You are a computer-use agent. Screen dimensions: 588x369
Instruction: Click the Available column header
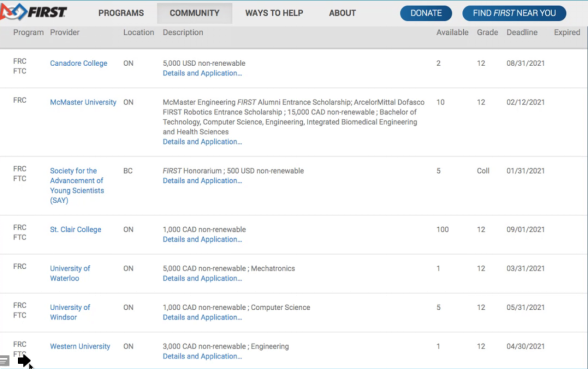click(452, 32)
